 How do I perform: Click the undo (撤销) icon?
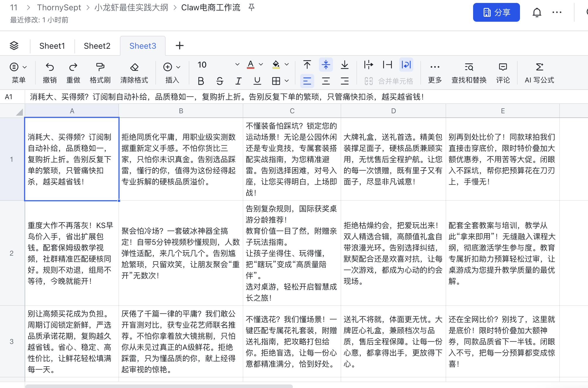tap(50, 67)
